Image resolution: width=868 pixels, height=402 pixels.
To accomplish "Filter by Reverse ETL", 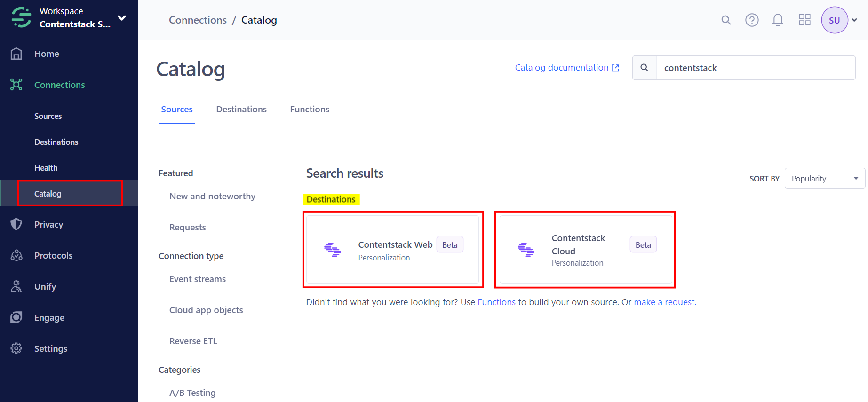I will click(x=193, y=341).
